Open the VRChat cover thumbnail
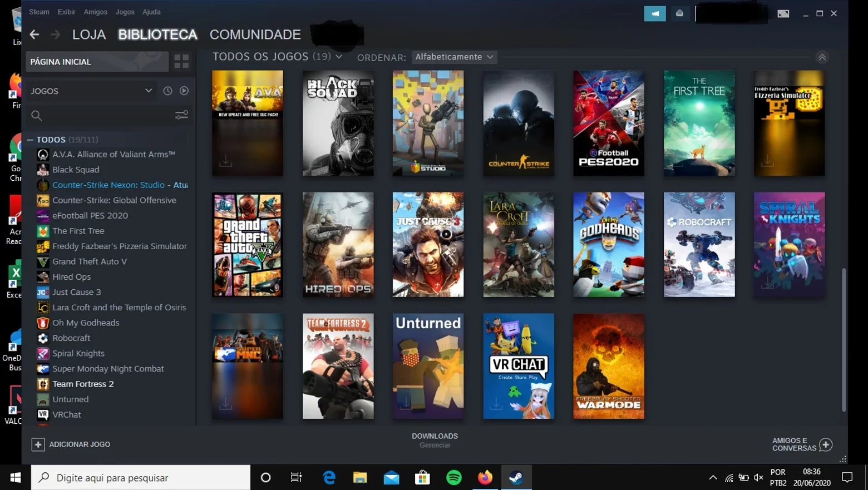 (519, 366)
